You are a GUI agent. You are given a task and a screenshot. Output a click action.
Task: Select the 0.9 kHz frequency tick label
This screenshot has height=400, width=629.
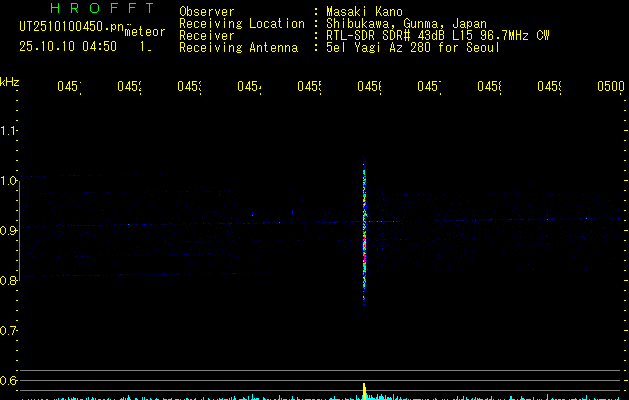[x=9, y=231]
